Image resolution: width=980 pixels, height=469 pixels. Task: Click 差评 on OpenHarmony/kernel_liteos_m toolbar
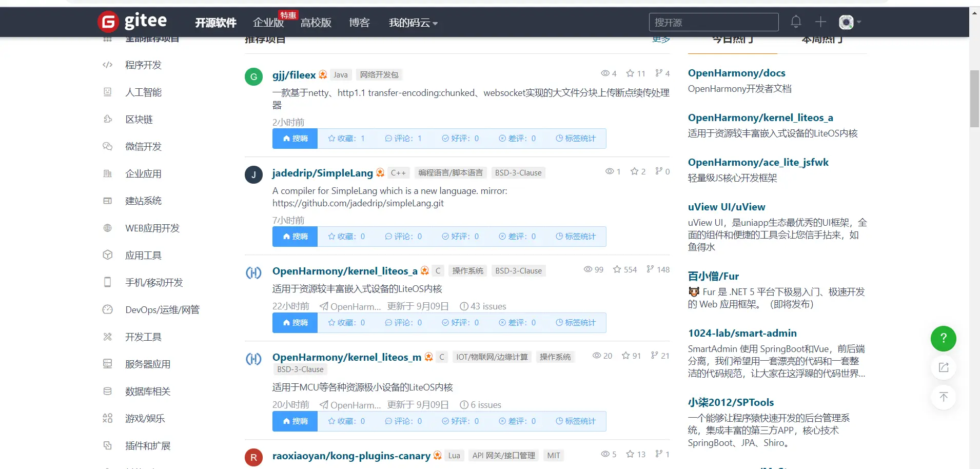click(517, 421)
